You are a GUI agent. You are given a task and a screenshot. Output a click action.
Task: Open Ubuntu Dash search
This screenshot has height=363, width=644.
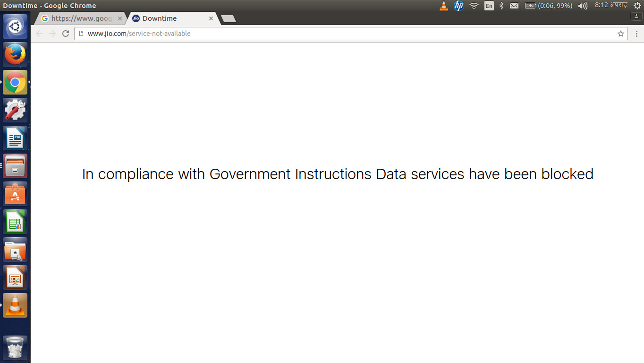(15, 26)
